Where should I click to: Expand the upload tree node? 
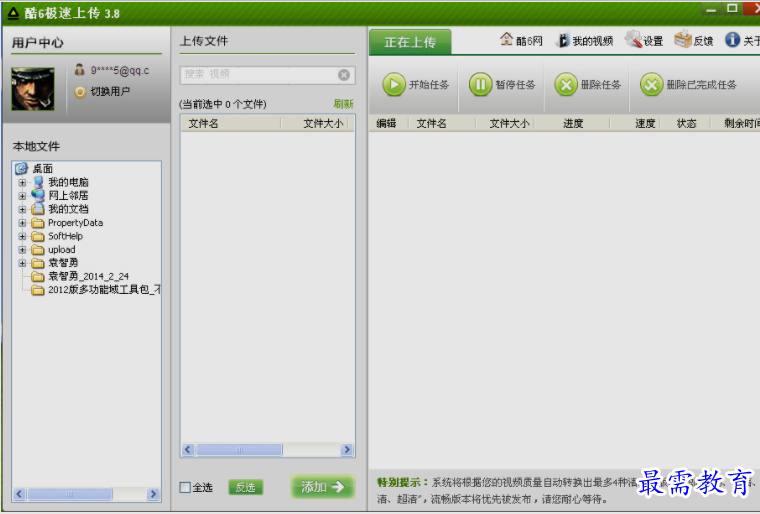[x=22, y=250]
